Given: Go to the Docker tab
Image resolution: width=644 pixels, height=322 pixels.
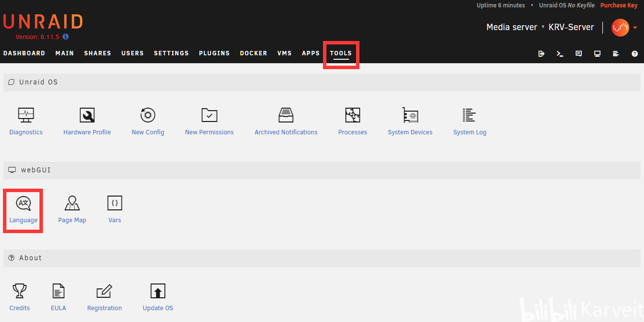Looking at the screenshot, I should click(253, 53).
